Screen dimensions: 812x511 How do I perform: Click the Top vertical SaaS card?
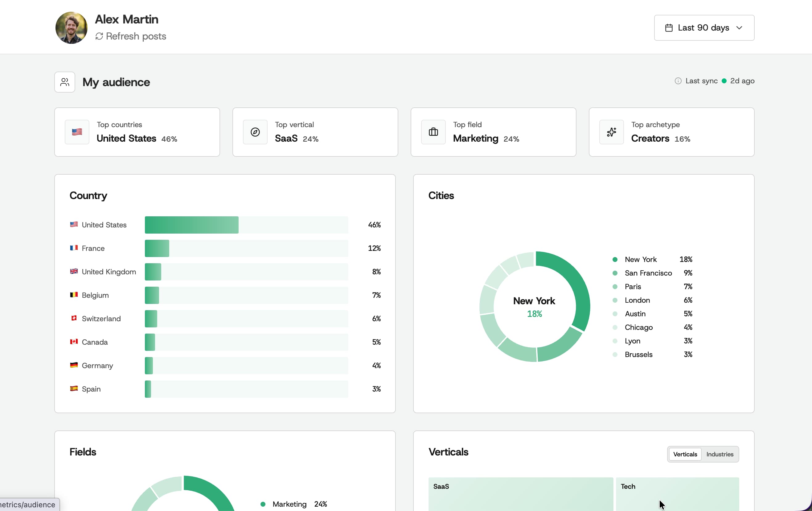(x=315, y=132)
